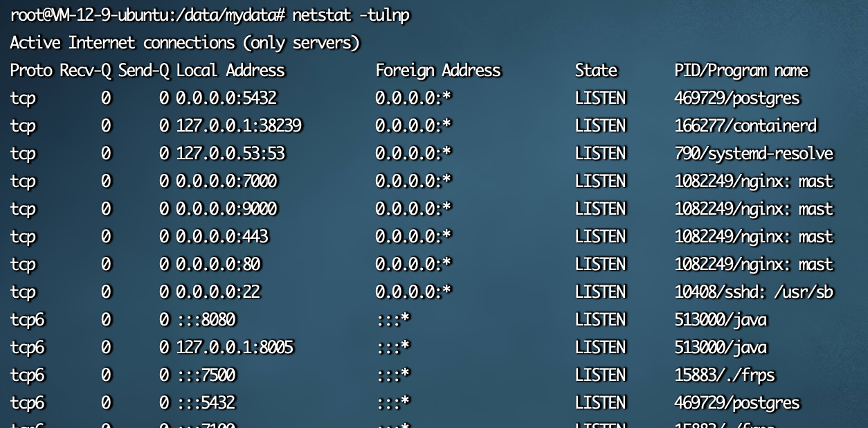This screenshot has height=428, width=868.
Task: Click the 0.0.0.0:22 SSH address
Action: click(217, 292)
